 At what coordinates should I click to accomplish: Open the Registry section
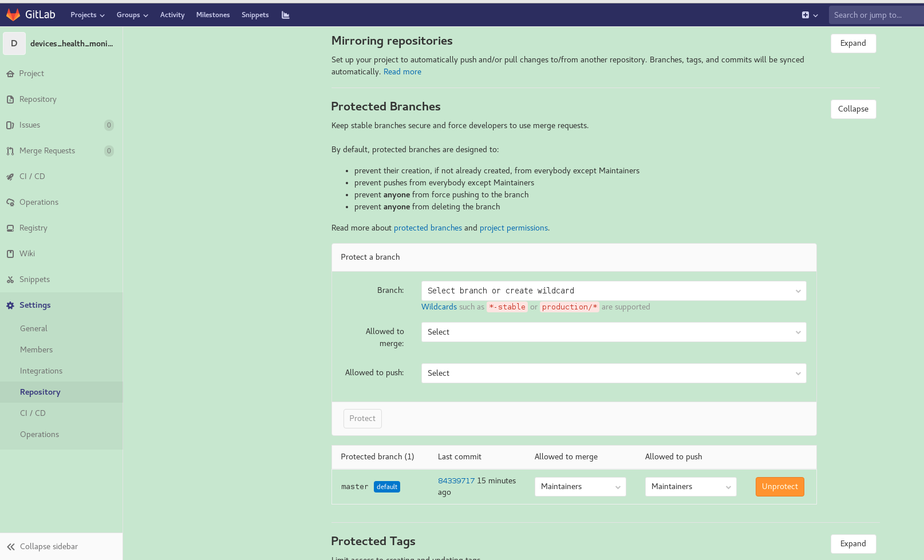coord(33,228)
